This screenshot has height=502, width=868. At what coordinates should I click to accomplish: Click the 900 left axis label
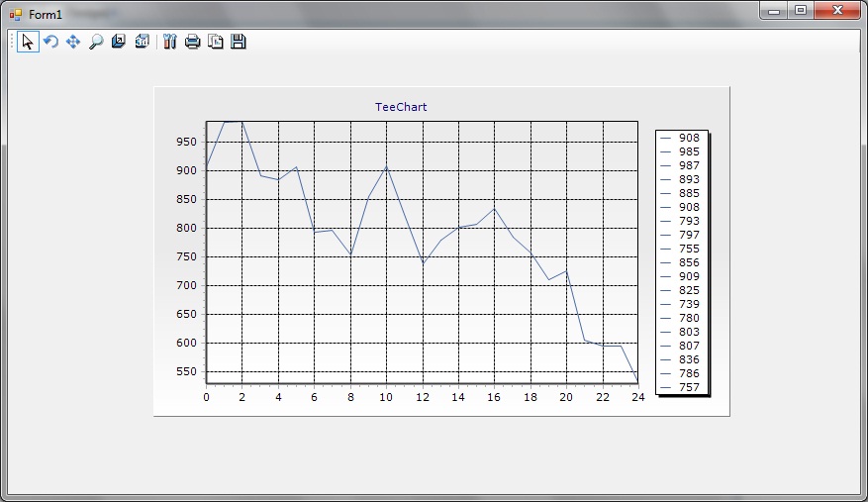186,170
